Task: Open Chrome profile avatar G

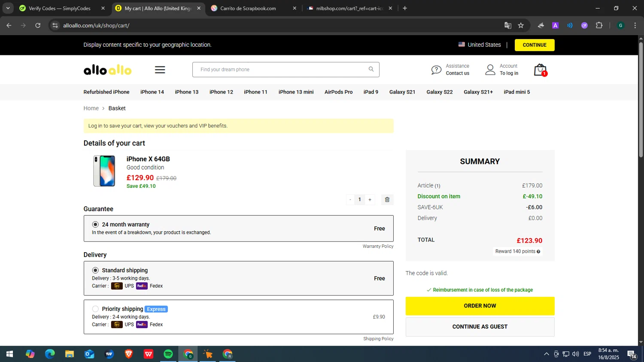Action: pyautogui.click(x=620, y=25)
